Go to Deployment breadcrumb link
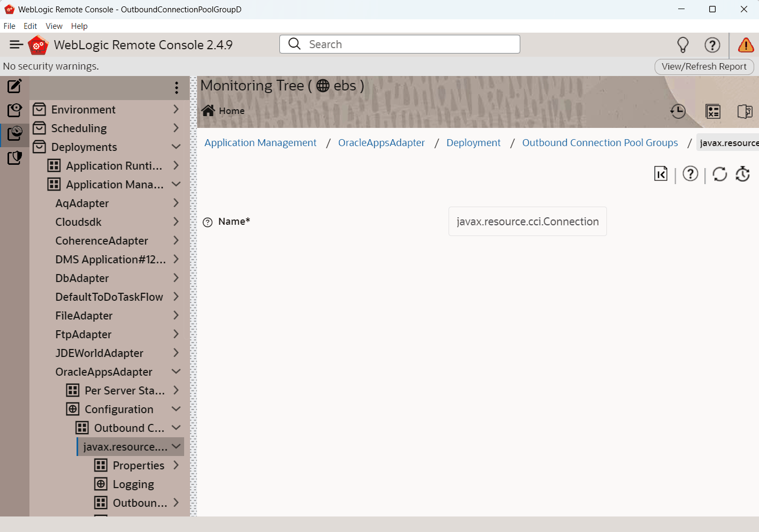 click(x=474, y=143)
